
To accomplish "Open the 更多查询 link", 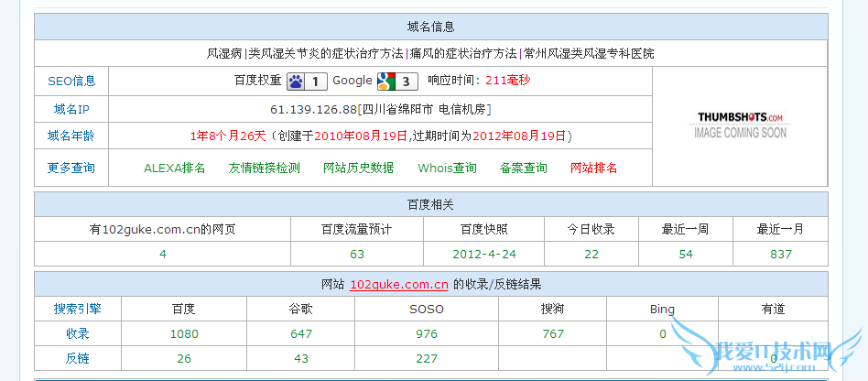I will [71, 168].
